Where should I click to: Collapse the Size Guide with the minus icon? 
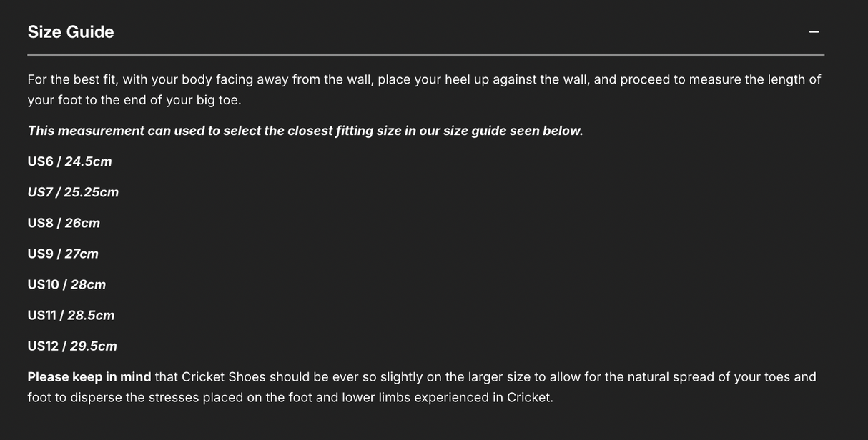[x=814, y=32]
